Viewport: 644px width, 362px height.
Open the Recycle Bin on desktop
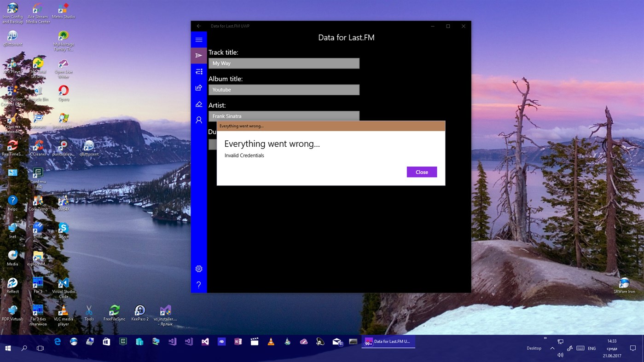(x=38, y=94)
